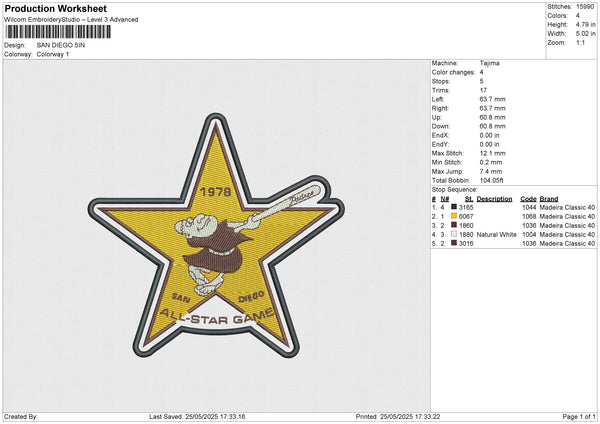
Task: Click the Trims value '17'
Action: point(483,90)
